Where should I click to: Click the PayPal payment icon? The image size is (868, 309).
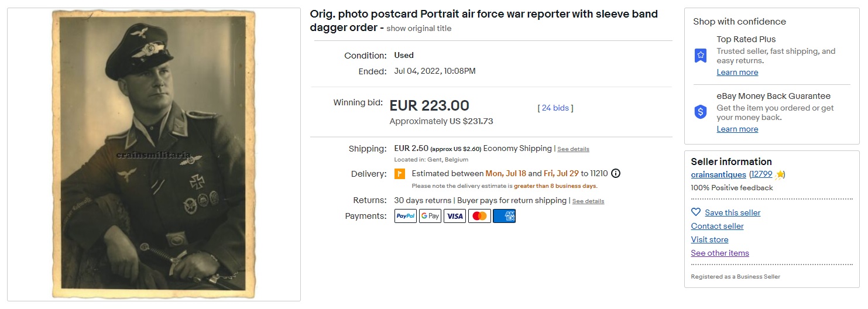click(406, 216)
